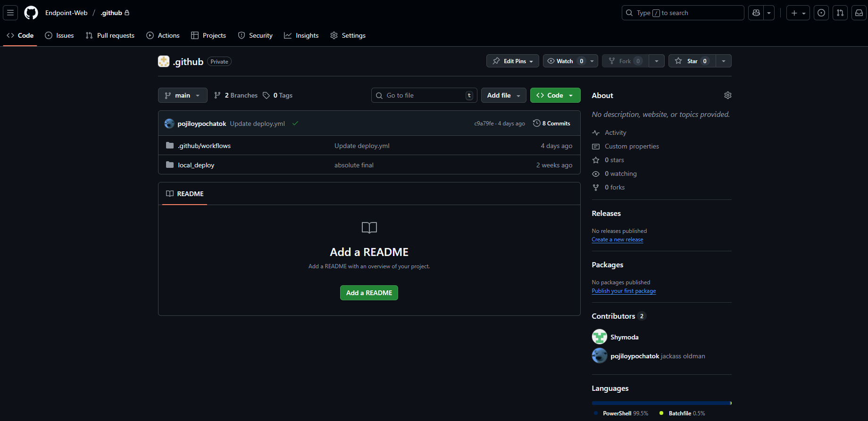
Task: View 0 Tags link
Action: (277, 95)
